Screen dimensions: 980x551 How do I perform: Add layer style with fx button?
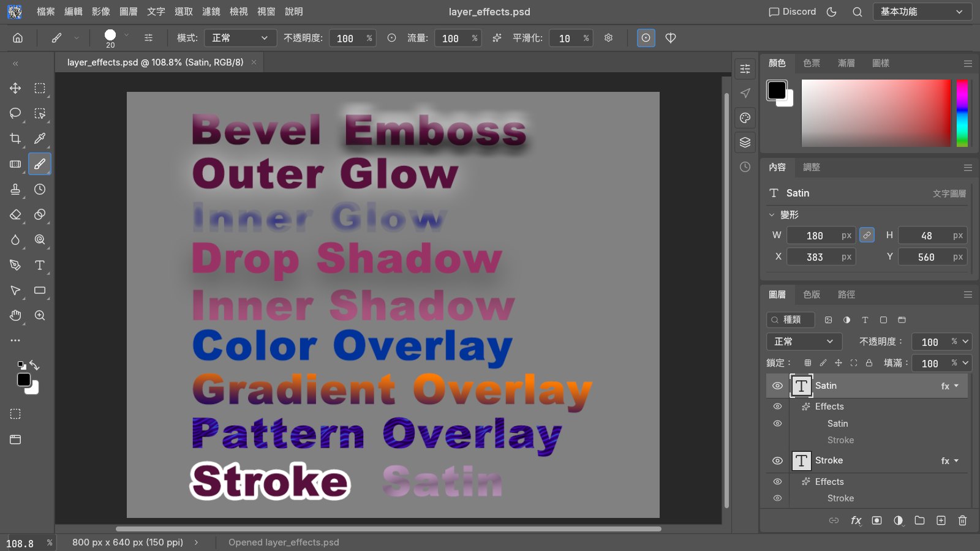coord(856,520)
